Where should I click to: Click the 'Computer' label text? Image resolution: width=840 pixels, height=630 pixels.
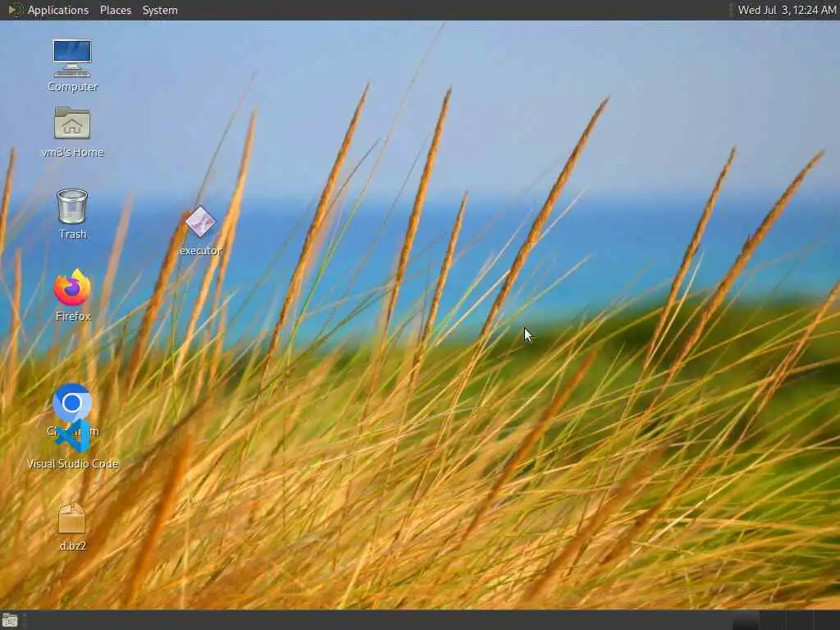click(x=73, y=87)
